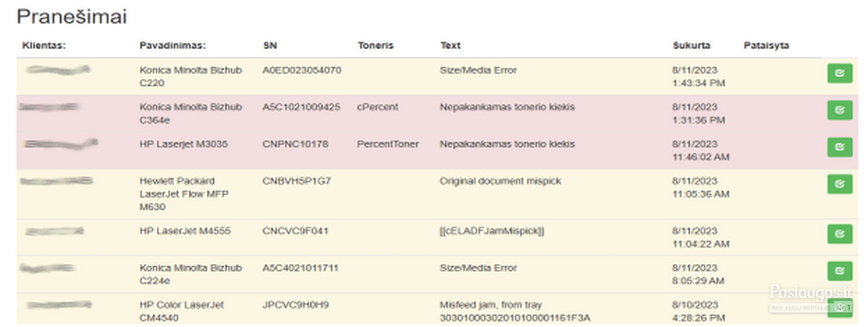Image resolution: width=868 pixels, height=327 pixels.
Task: Select serial number CNBVH5P1G7 cell
Action: 297,181
